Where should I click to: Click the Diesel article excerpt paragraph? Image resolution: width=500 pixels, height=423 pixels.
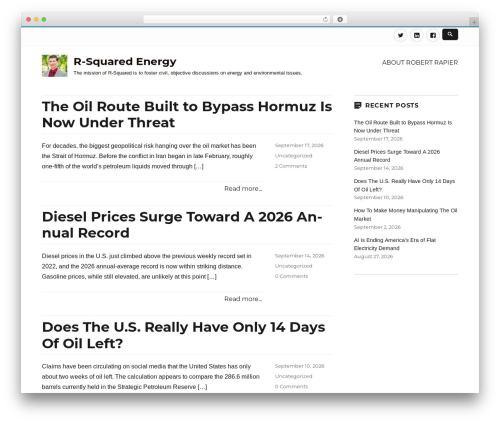pos(147,266)
